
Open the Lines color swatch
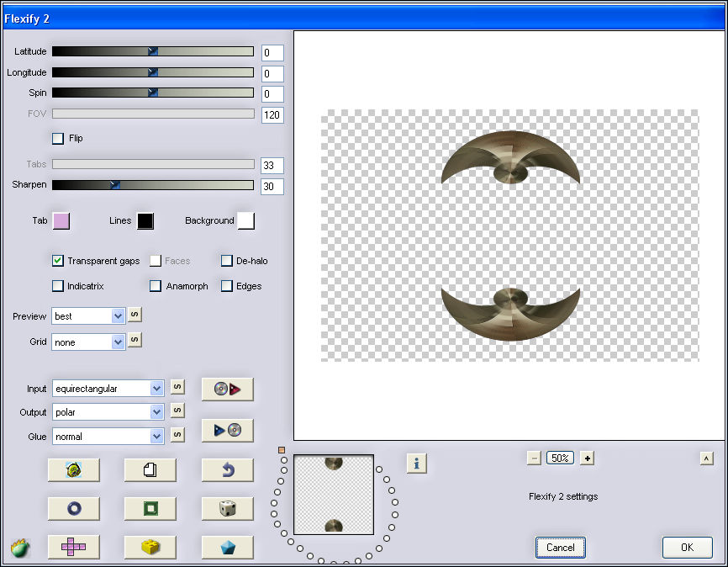[145, 221]
